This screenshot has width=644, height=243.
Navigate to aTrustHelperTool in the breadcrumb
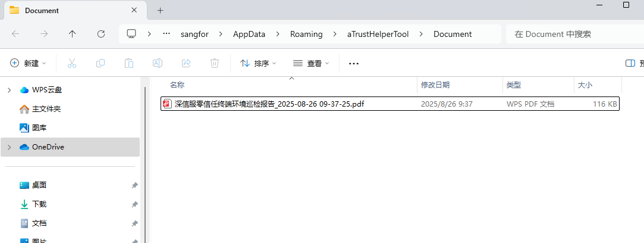pos(378,34)
